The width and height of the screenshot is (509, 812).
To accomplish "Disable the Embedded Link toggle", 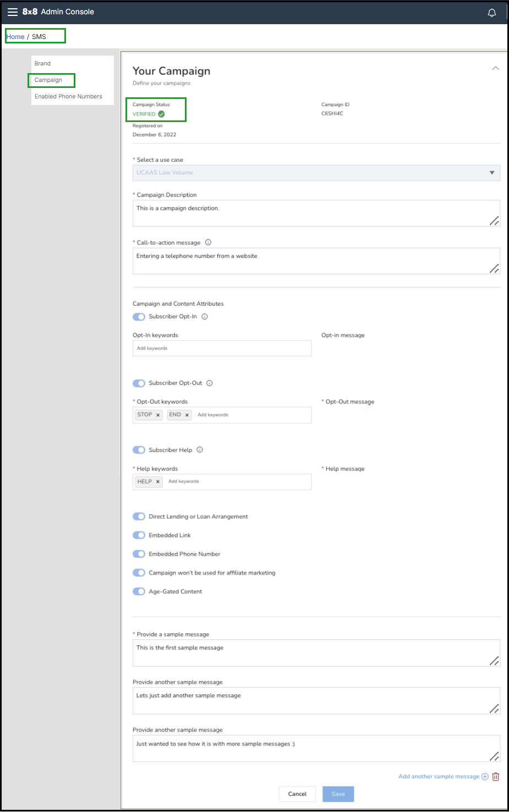I will pos(139,535).
